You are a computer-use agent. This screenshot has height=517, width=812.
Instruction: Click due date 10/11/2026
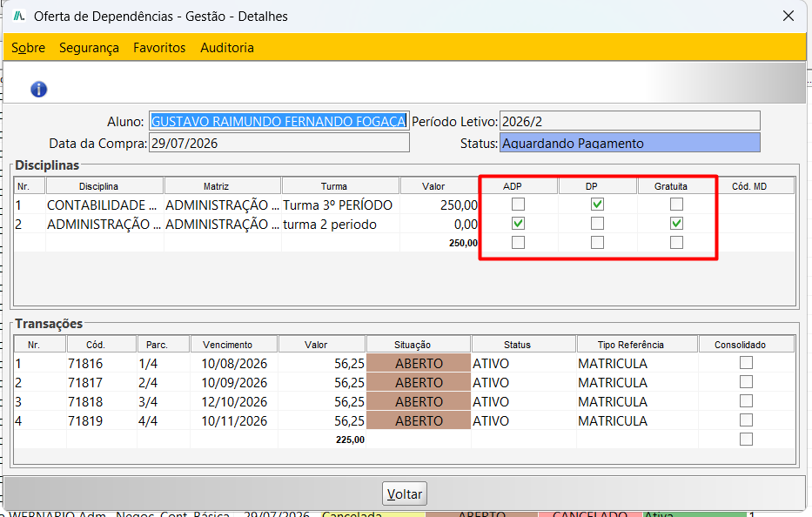[x=234, y=421]
